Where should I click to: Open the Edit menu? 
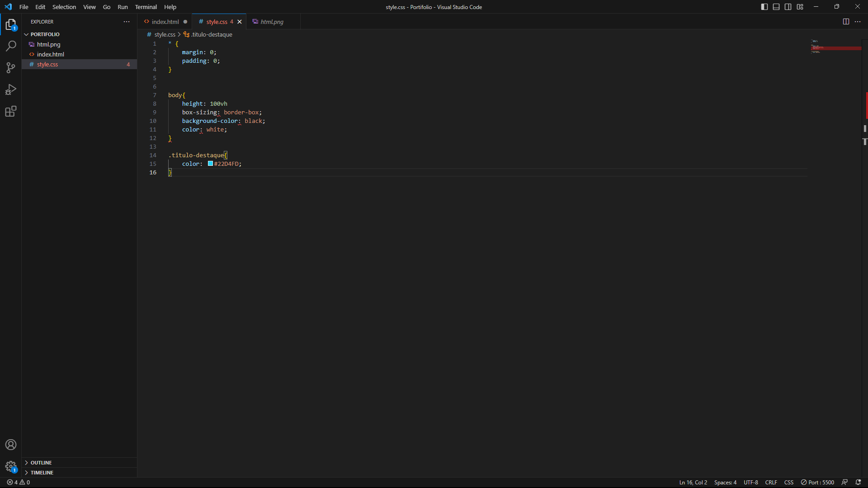[x=40, y=7]
